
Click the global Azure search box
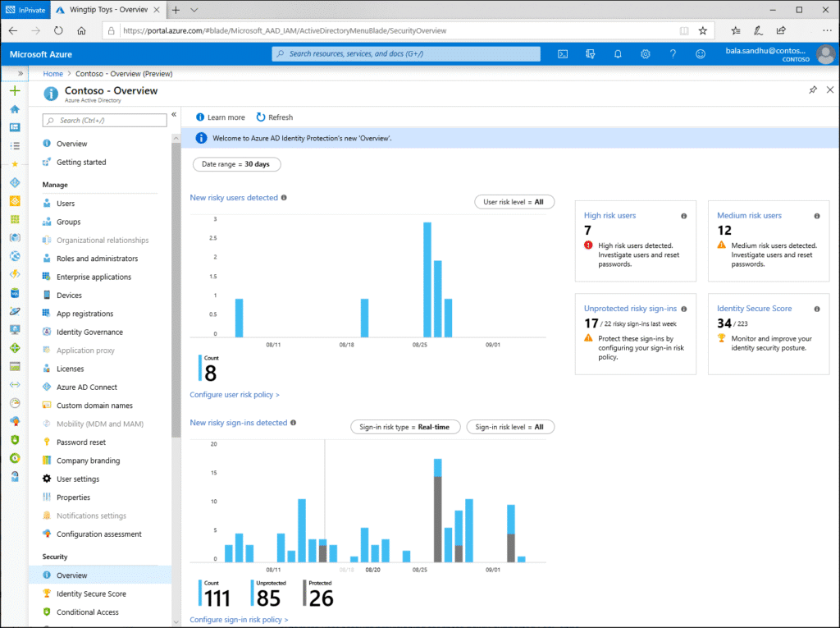click(406, 53)
